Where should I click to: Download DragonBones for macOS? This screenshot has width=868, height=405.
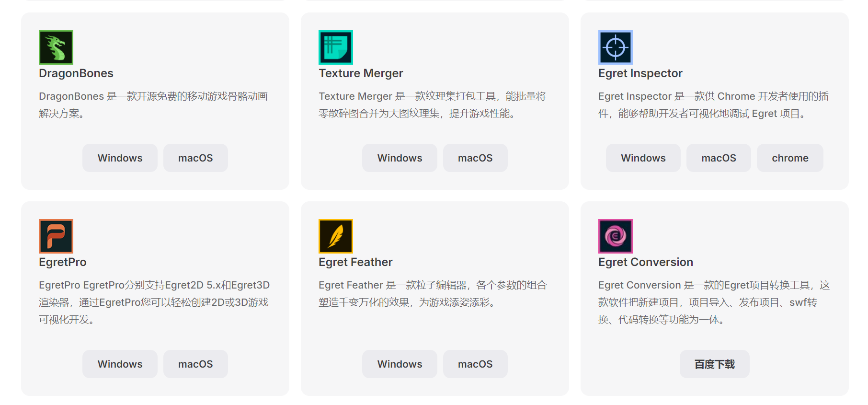click(x=195, y=158)
